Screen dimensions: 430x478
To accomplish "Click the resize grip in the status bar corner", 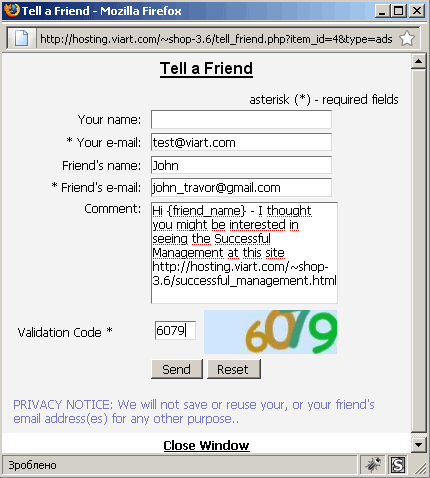I will (421, 468).
